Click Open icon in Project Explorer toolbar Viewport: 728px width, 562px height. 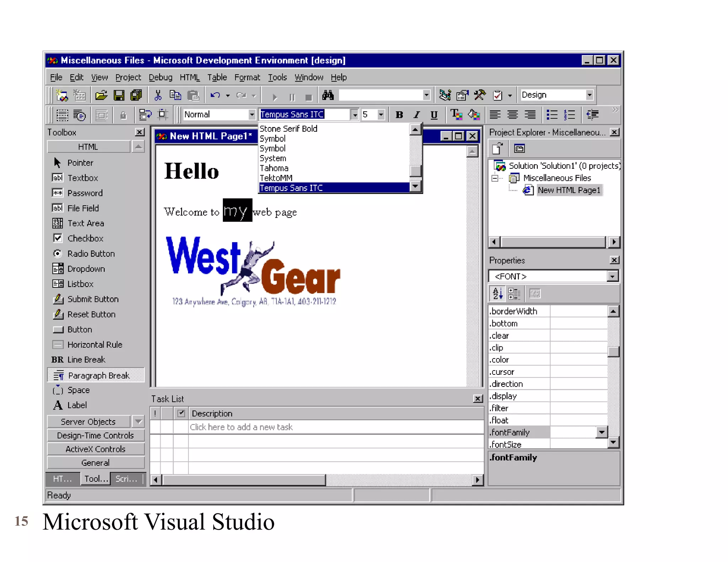[497, 148]
